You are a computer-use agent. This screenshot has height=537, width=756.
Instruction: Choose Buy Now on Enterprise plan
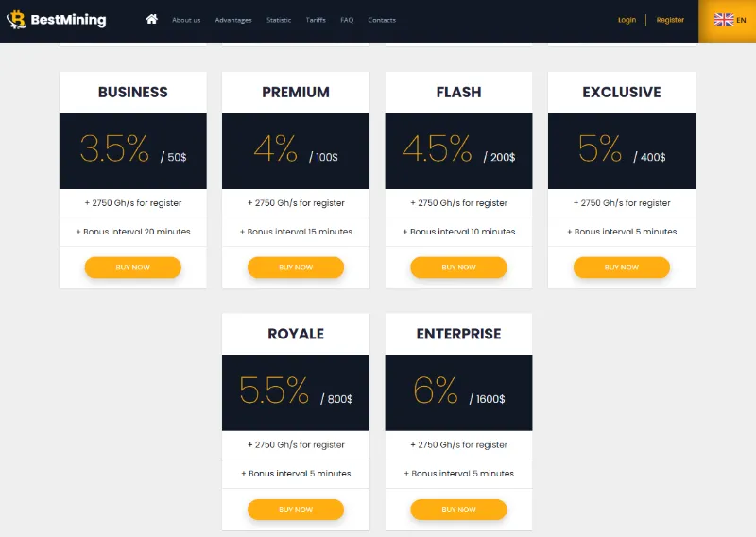point(458,510)
